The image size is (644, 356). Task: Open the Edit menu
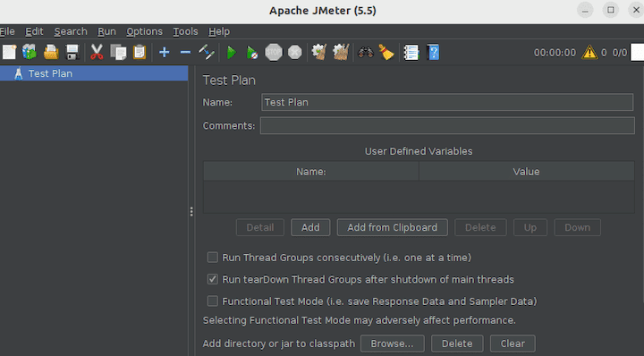point(34,31)
